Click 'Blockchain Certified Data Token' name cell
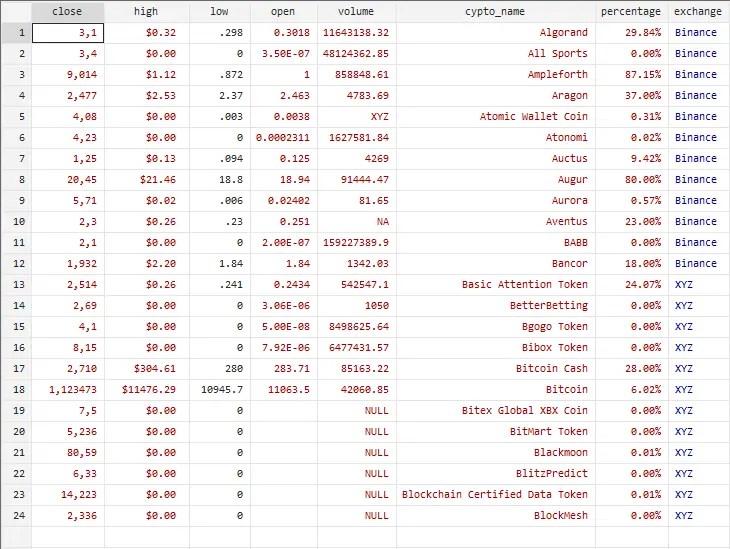The width and height of the screenshot is (730, 549). click(496, 495)
